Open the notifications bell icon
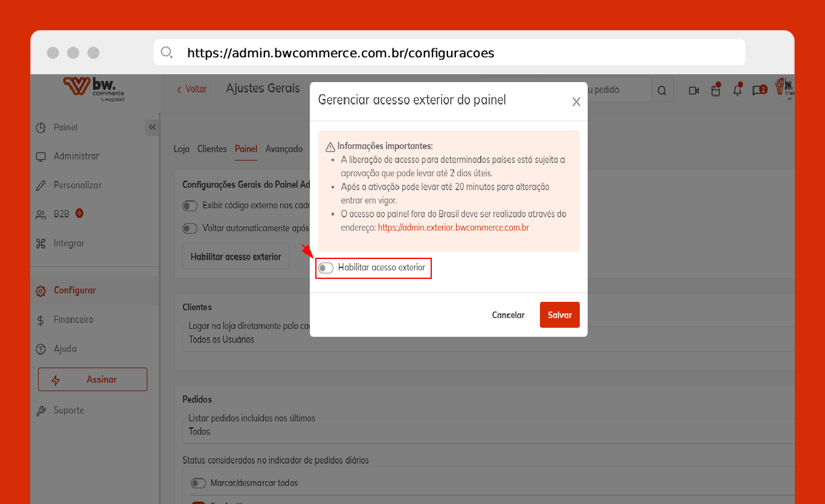The image size is (825, 504). 737,91
